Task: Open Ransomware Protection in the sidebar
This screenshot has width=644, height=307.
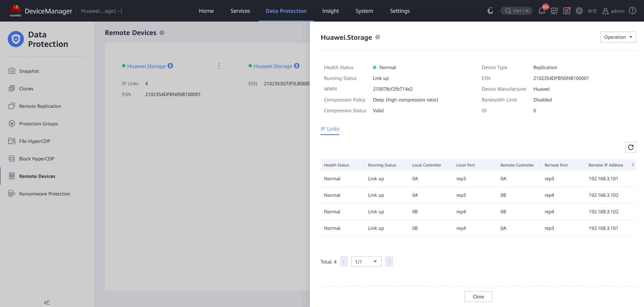Action: [45, 194]
